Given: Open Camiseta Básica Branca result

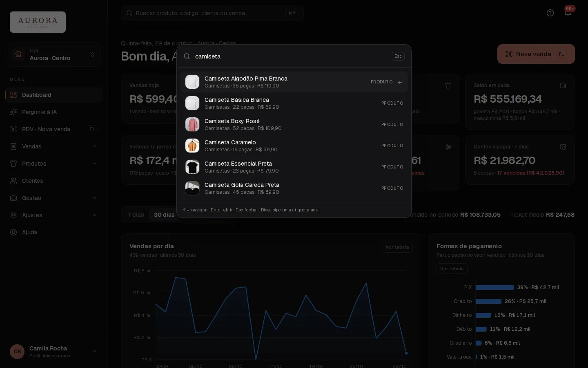Looking at the screenshot, I should tap(294, 103).
